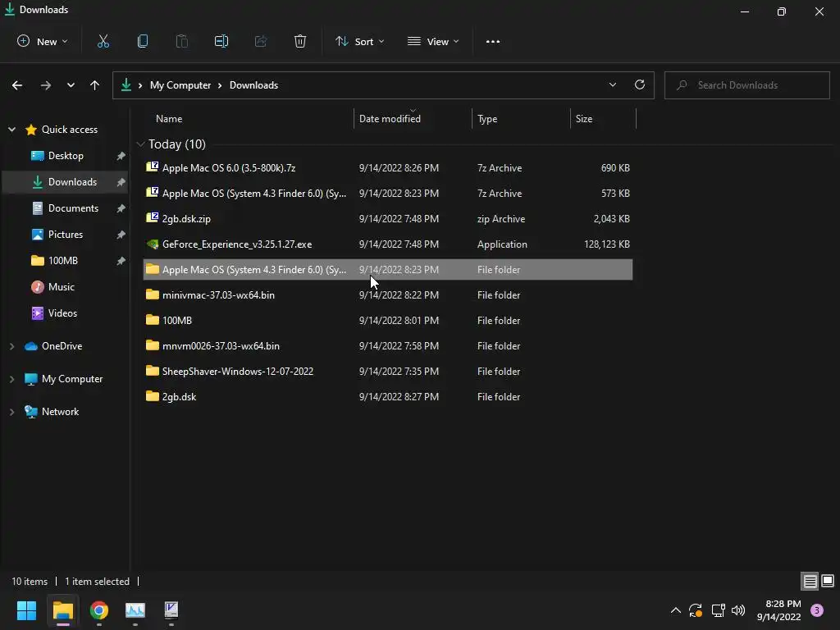Select minivmac-37.03-wx64.bin folder

388,295
